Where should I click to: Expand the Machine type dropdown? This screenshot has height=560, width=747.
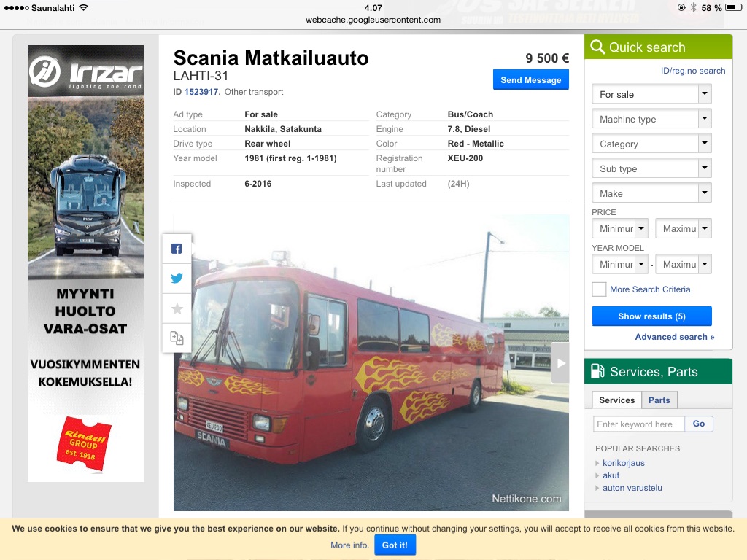[651, 119]
